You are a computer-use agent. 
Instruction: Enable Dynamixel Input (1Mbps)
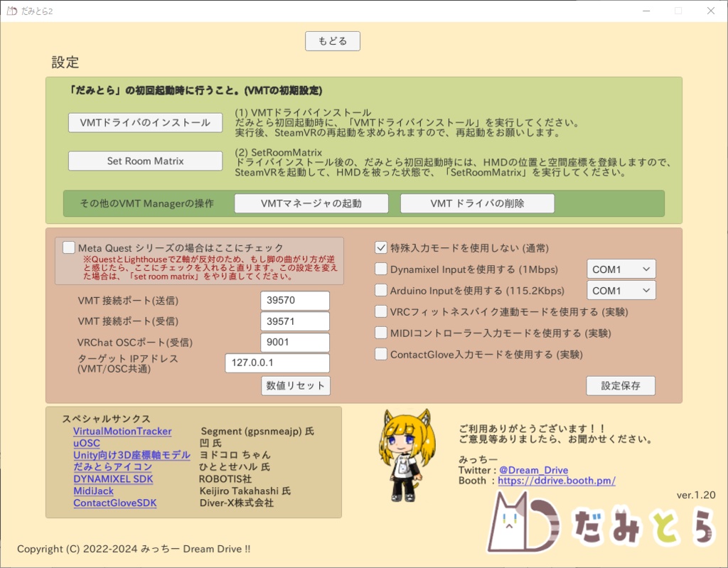pyautogui.click(x=380, y=269)
